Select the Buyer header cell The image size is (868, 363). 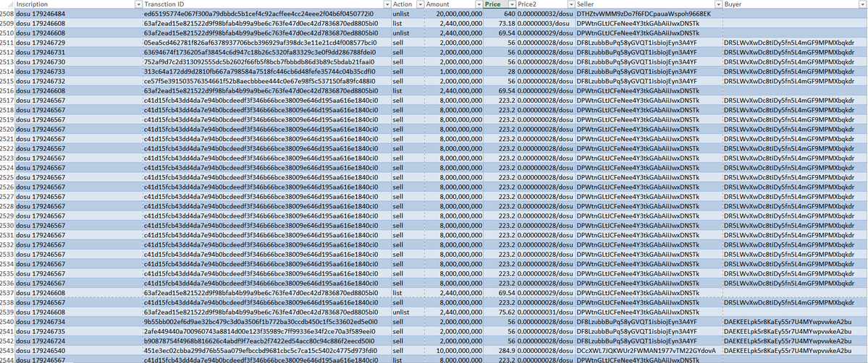coord(795,4)
